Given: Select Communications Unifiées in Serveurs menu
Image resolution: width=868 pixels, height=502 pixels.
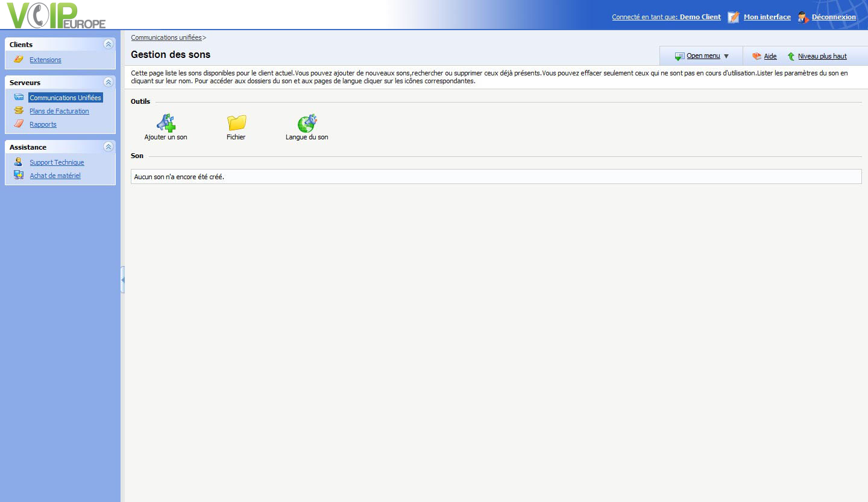Looking at the screenshot, I should coord(65,98).
